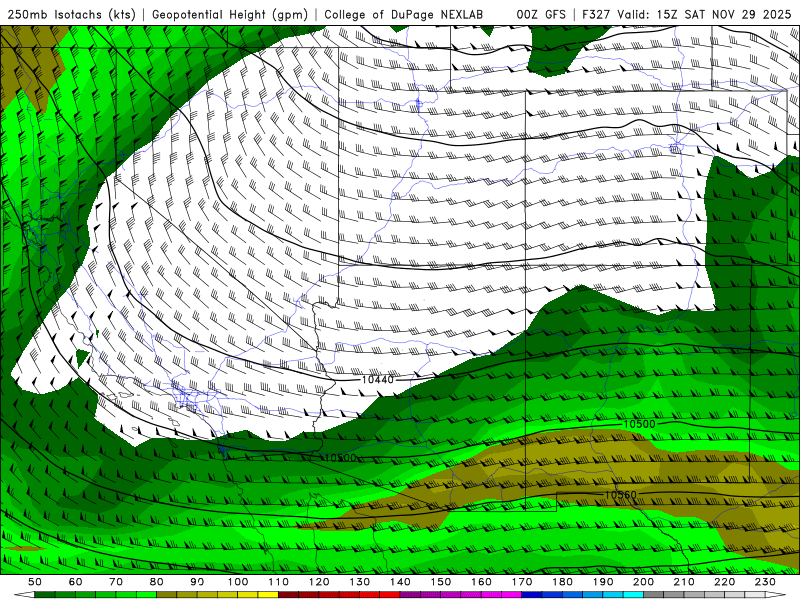Click the 190 isotach scale number
Viewport: 800px width, 600px height.
[603, 582]
